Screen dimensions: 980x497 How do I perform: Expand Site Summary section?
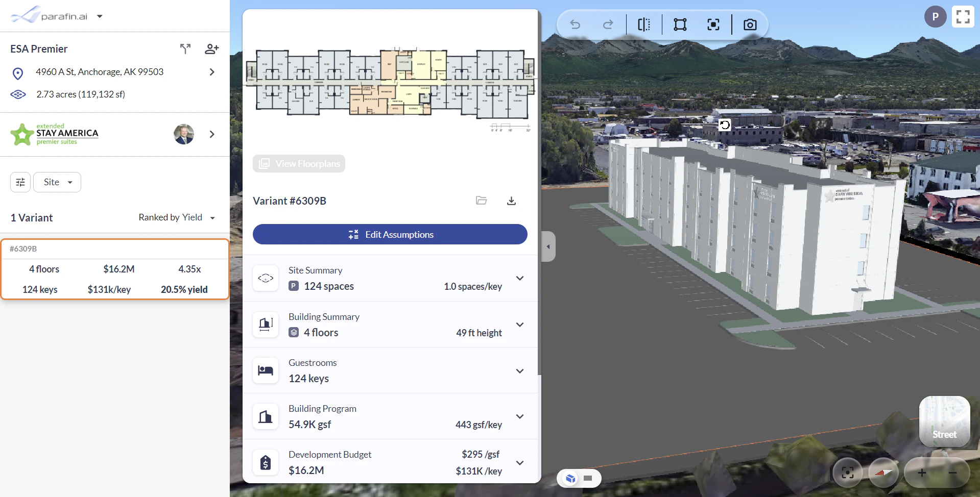[520, 278]
